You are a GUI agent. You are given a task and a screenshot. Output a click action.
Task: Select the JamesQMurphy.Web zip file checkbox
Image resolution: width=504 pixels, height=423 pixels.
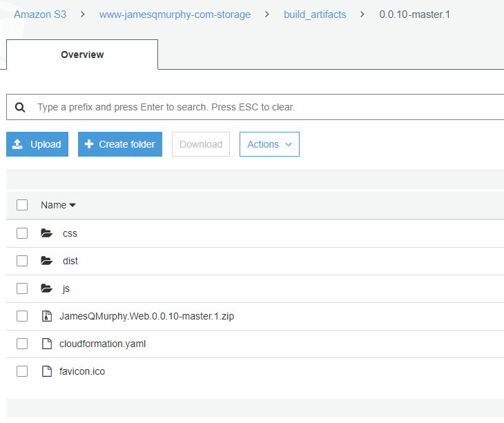coord(22,316)
